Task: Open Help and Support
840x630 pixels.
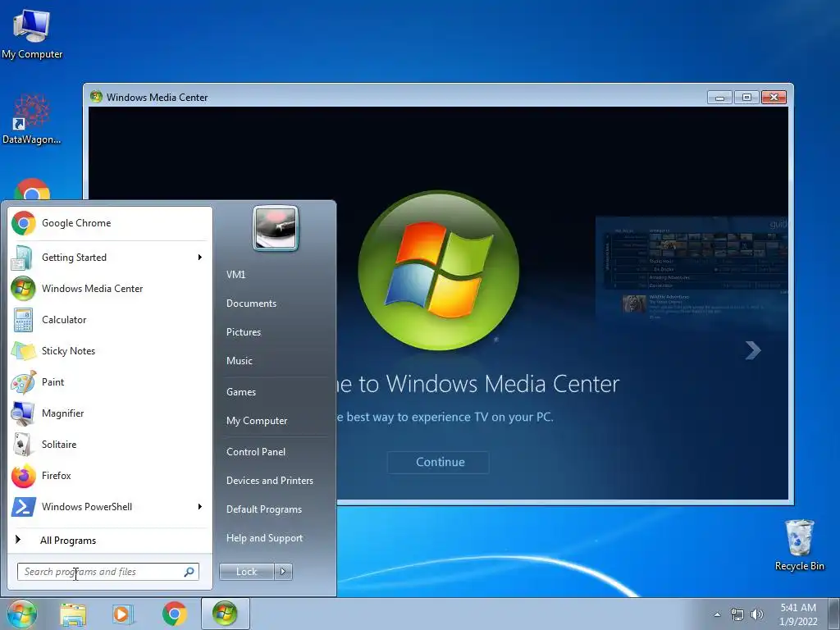Action: coord(265,538)
